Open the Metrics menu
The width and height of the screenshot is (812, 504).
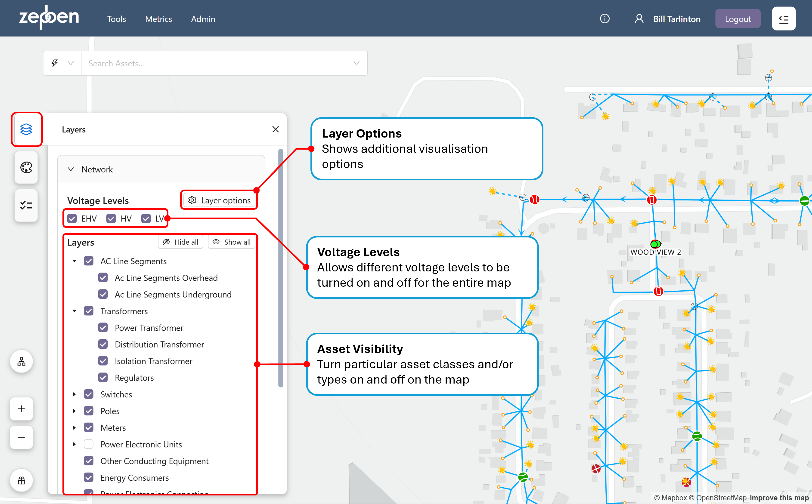(x=158, y=19)
